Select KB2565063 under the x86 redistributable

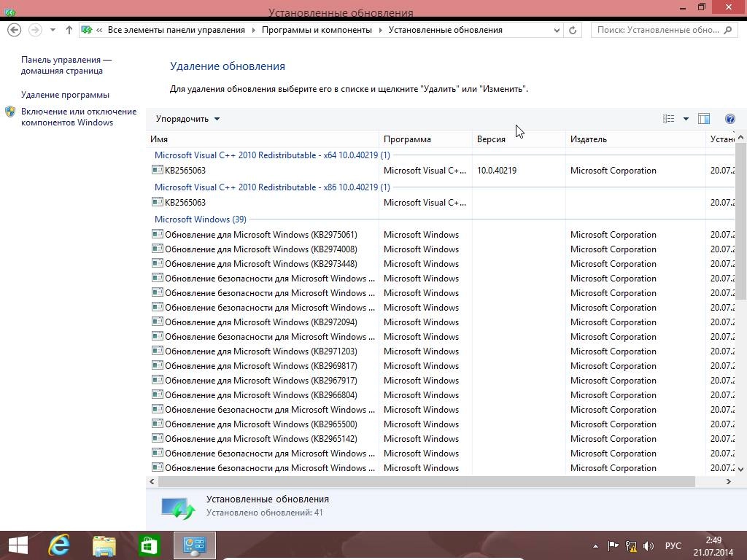pos(185,203)
